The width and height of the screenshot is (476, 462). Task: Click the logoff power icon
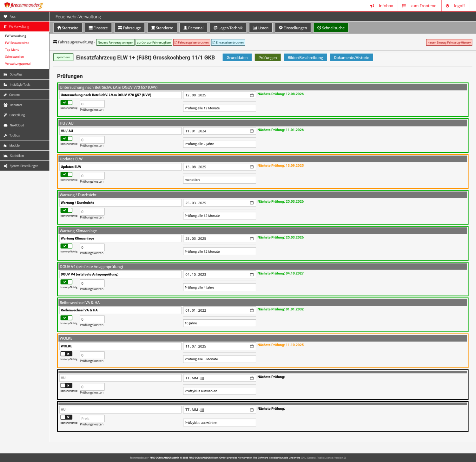[x=447, y=6]
